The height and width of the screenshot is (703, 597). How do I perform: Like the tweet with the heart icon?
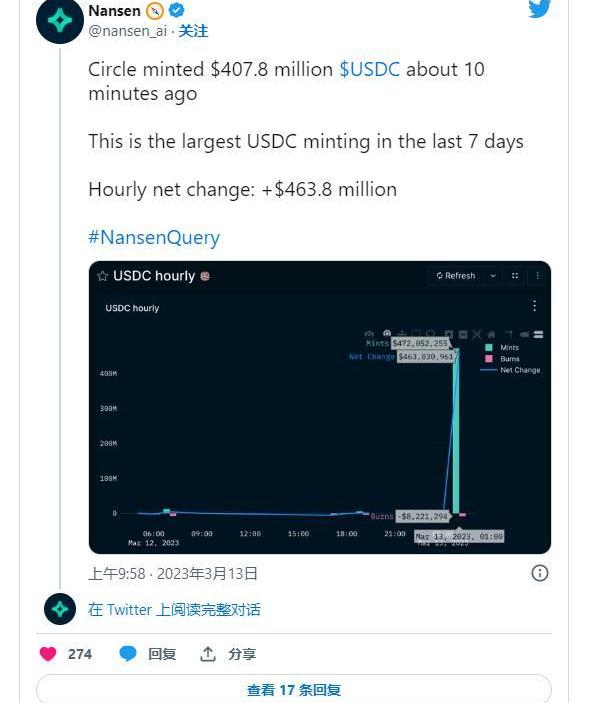pyautogui.click(x=48, y=654)
